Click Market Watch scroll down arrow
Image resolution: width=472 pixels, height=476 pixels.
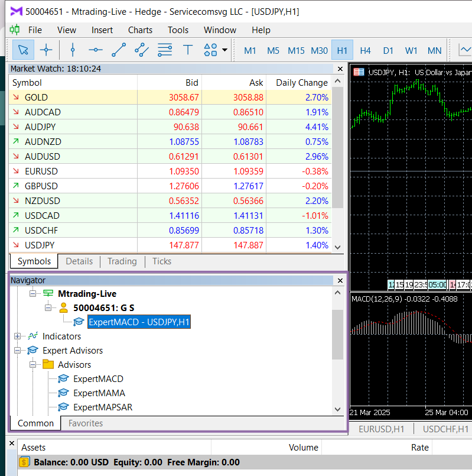click(338, 247)
